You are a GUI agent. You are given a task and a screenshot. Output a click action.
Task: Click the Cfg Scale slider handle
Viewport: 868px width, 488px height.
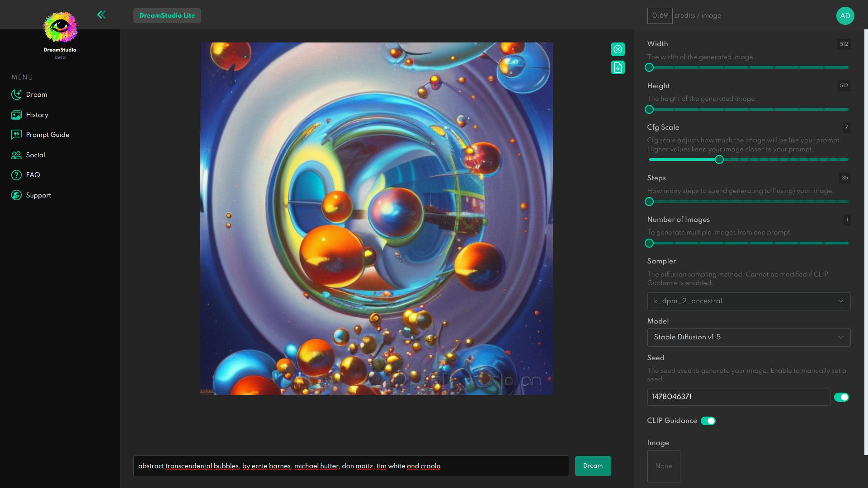click(x=719, y=160)
